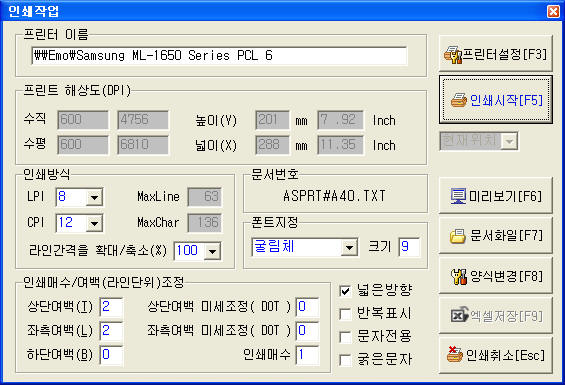The image size is (565, 385).
Task: Click the 인쇄매수 copies field
Action: coord(307,355)
